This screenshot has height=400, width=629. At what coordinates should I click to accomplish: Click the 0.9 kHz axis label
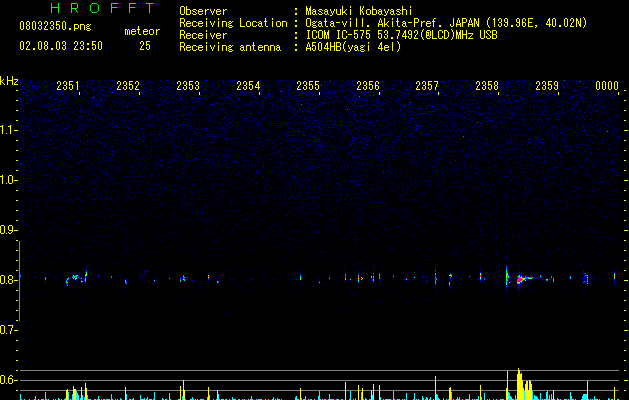[8, 230]
